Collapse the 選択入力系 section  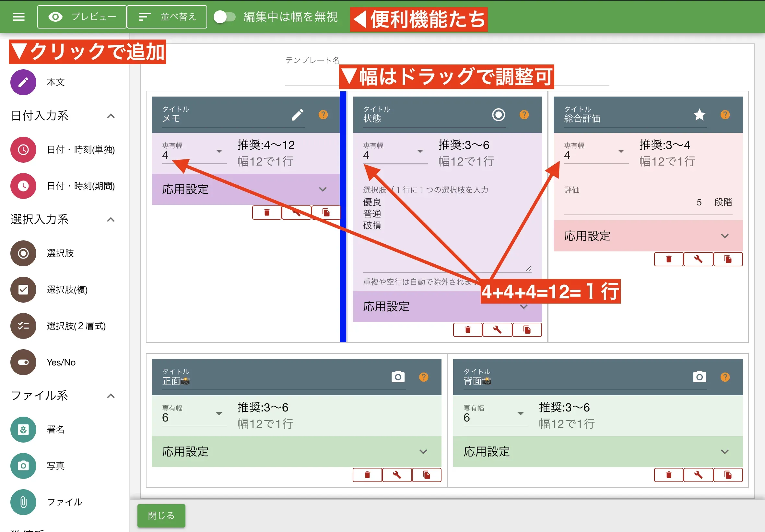tap(111, 220)
